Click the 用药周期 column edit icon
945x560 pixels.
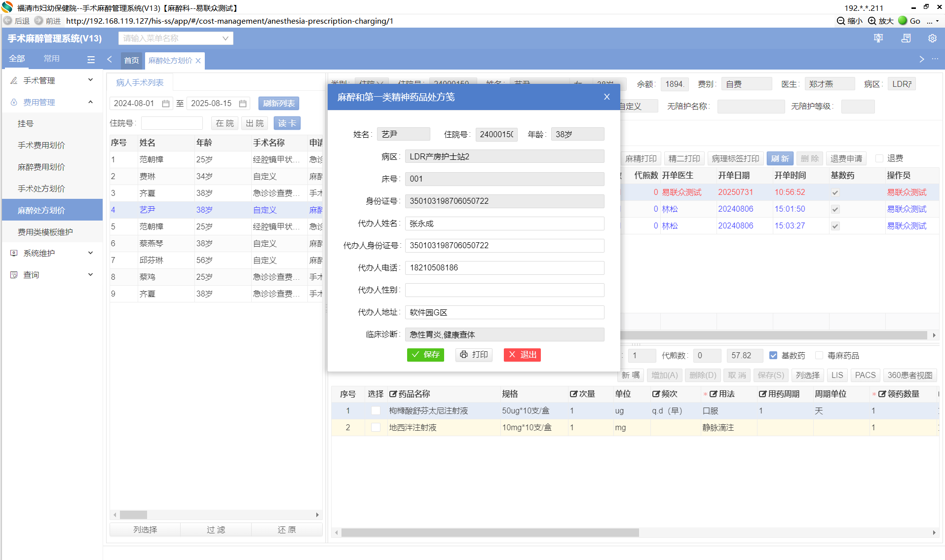[762, 394]
